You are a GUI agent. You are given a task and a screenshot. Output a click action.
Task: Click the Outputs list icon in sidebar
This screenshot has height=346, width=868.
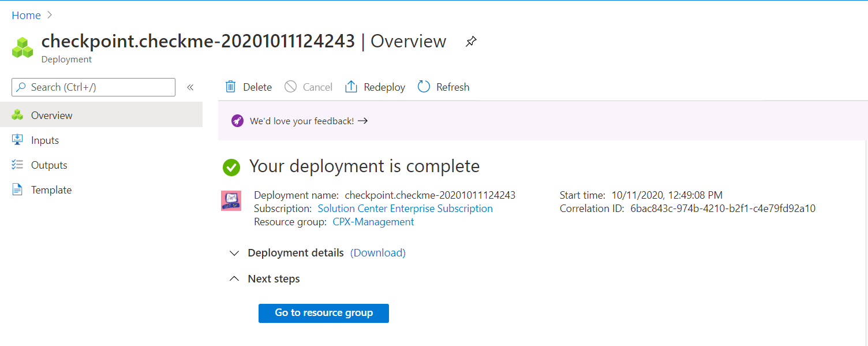click(17, 165)
